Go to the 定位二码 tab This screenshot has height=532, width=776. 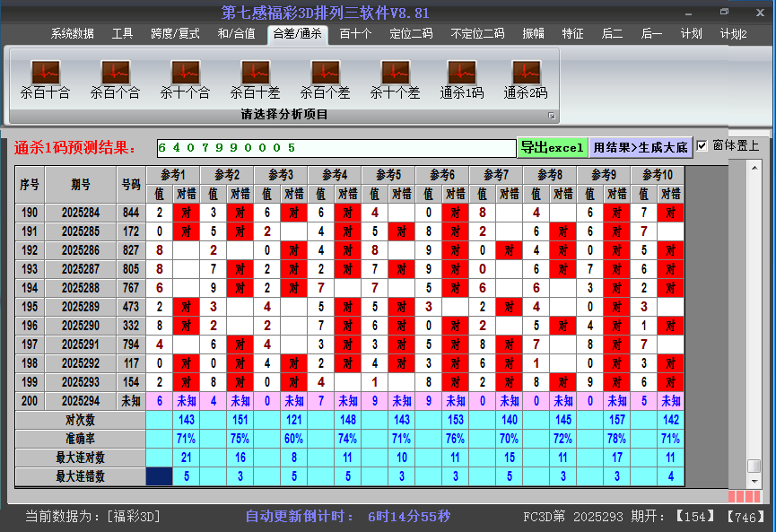(411, 34)
